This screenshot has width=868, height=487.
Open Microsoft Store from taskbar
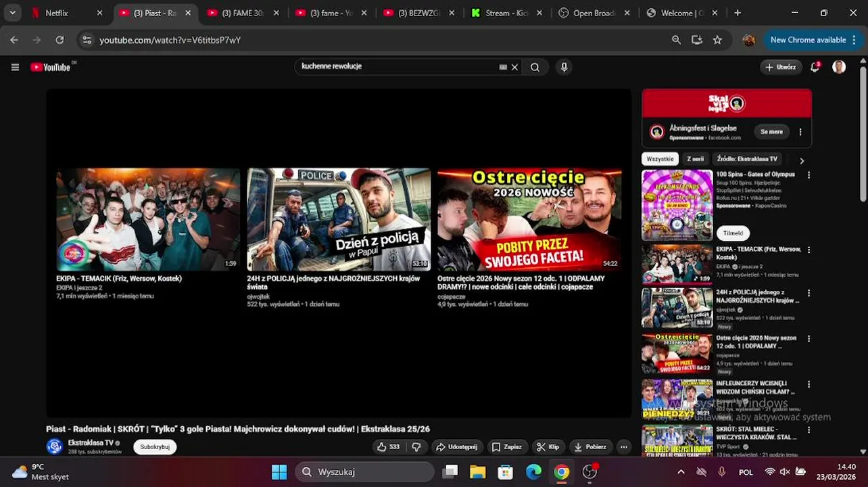point(506,471)
